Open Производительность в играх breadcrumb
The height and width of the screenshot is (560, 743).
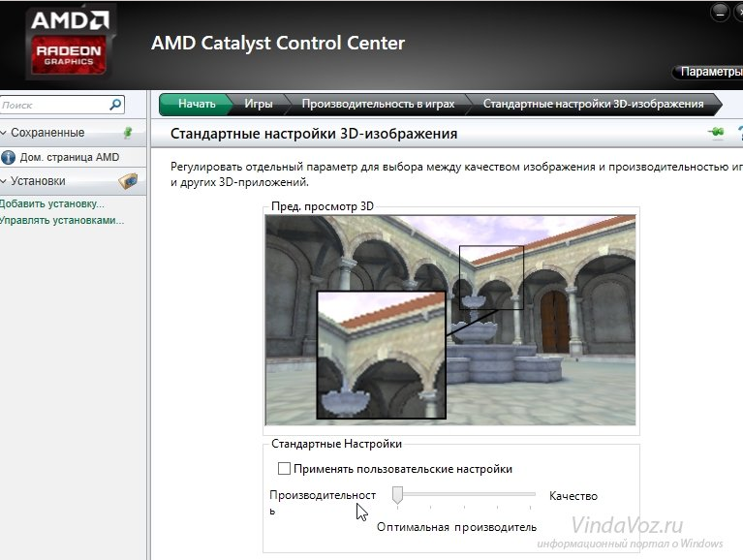[378, 105]
